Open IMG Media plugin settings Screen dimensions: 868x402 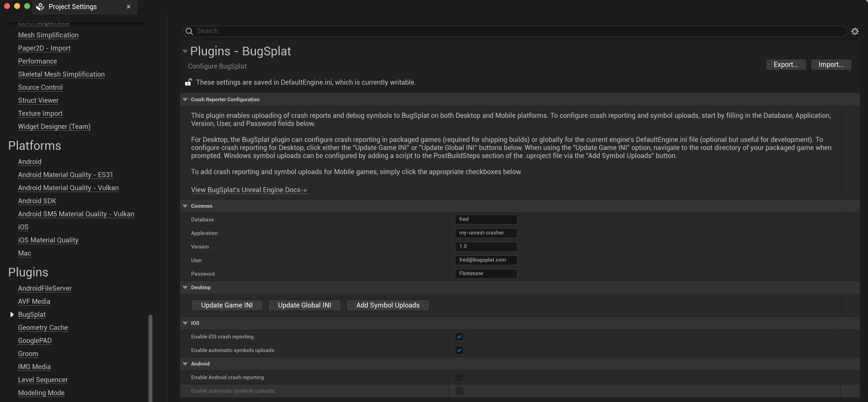(34, 367)
